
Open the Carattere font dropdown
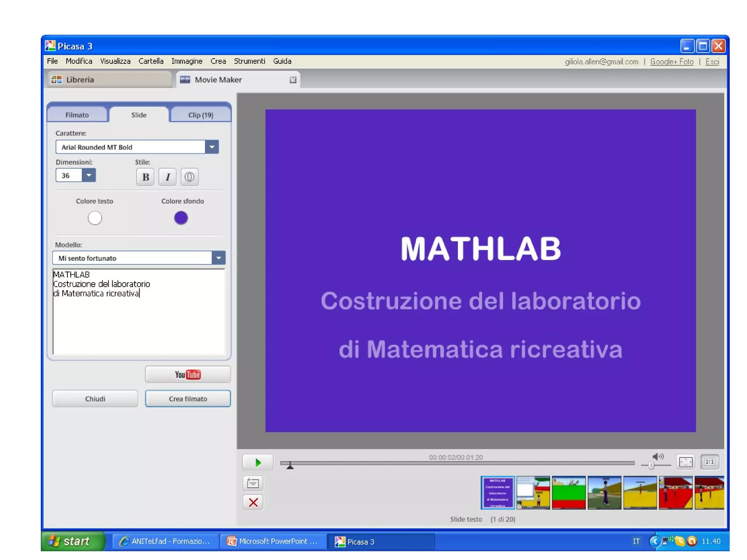(x=212, y=147)
